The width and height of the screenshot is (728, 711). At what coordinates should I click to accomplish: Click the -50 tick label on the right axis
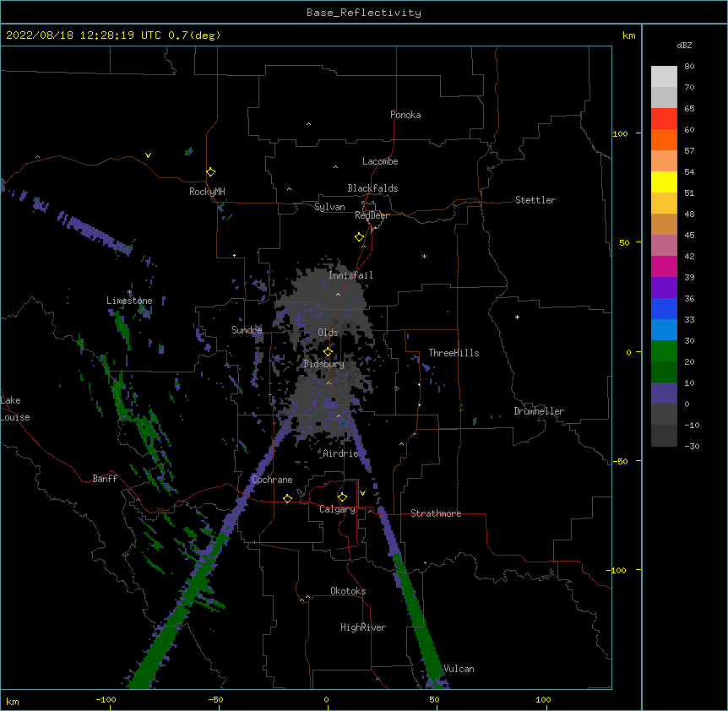620,461
